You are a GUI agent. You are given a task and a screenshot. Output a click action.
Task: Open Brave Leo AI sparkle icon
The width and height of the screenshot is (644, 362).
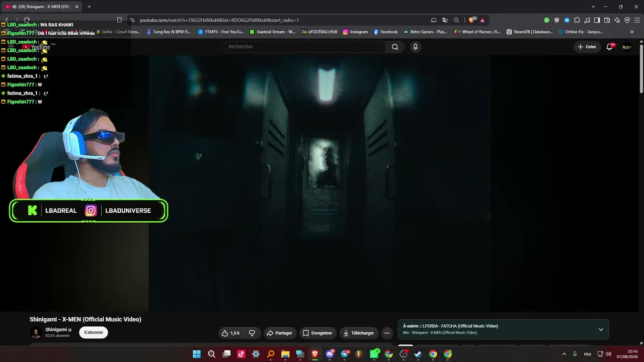pos(617,20)
